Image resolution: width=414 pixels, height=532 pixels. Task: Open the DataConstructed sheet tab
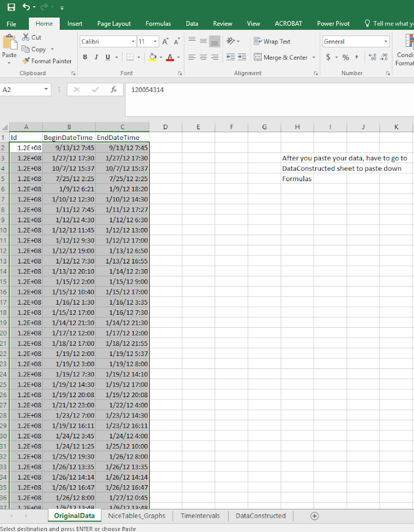pos(260,516)
